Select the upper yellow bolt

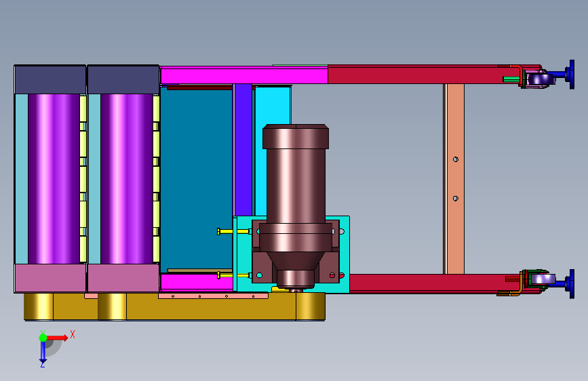(233, 232)
